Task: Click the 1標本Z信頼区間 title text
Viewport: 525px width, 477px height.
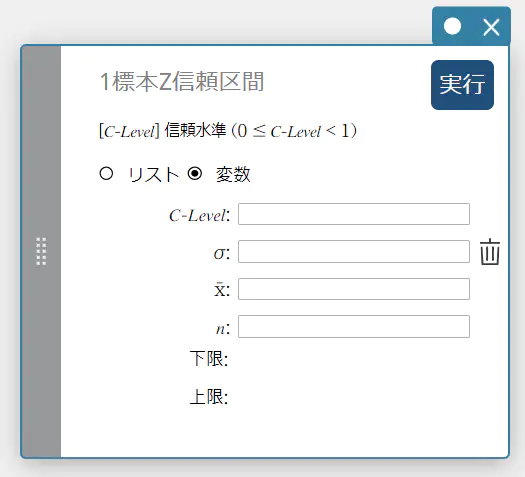Action: 182,82
